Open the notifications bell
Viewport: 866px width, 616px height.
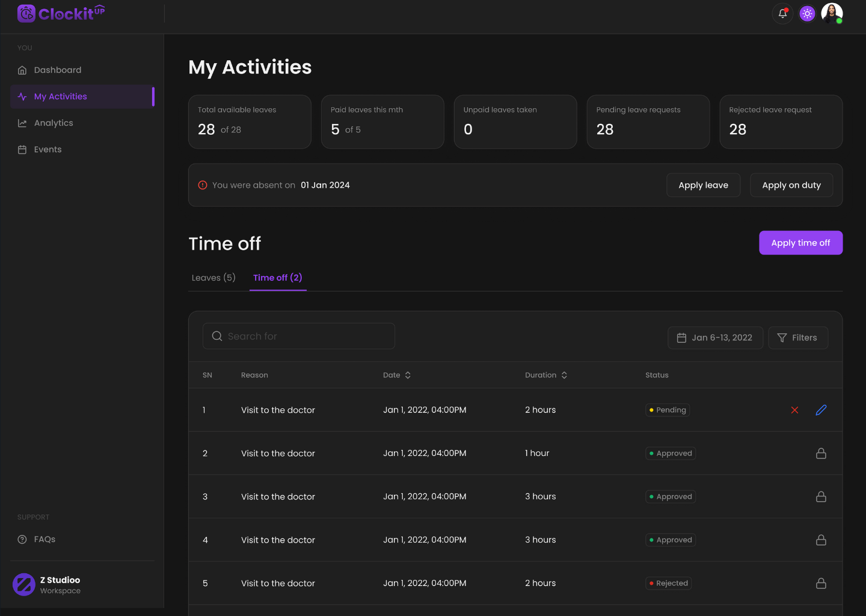(x=782, y=13)
